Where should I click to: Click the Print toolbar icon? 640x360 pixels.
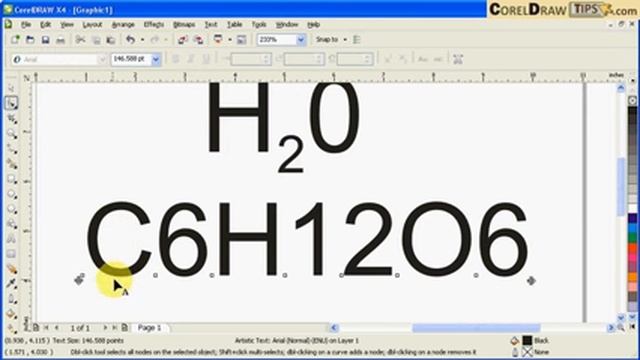(x=60, y=40)
